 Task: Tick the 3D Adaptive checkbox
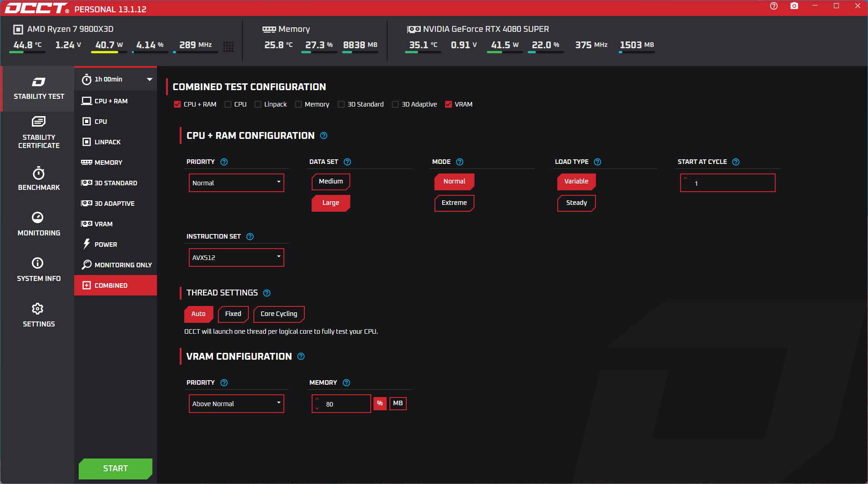click(x=395, y=105)
